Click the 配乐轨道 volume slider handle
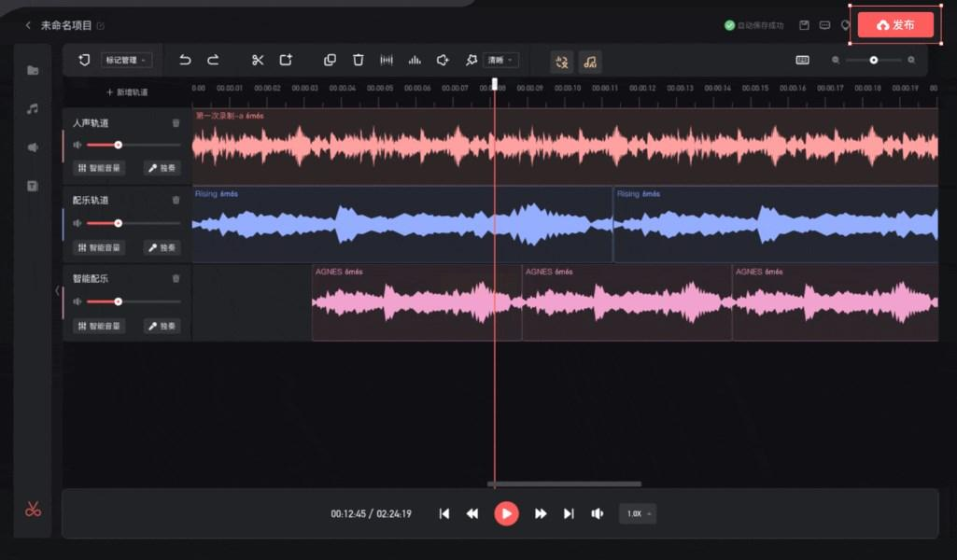The image size is (957, 560). 119,223
